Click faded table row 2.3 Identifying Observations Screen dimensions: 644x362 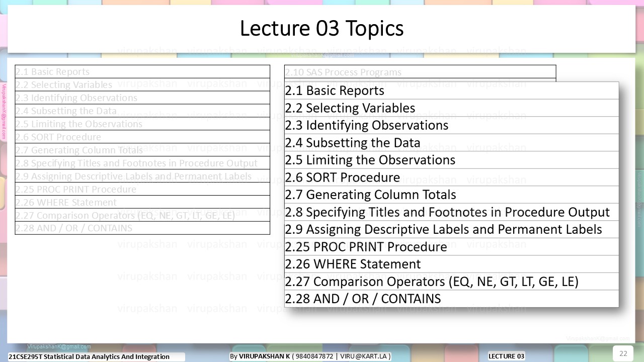click(142, 98)
